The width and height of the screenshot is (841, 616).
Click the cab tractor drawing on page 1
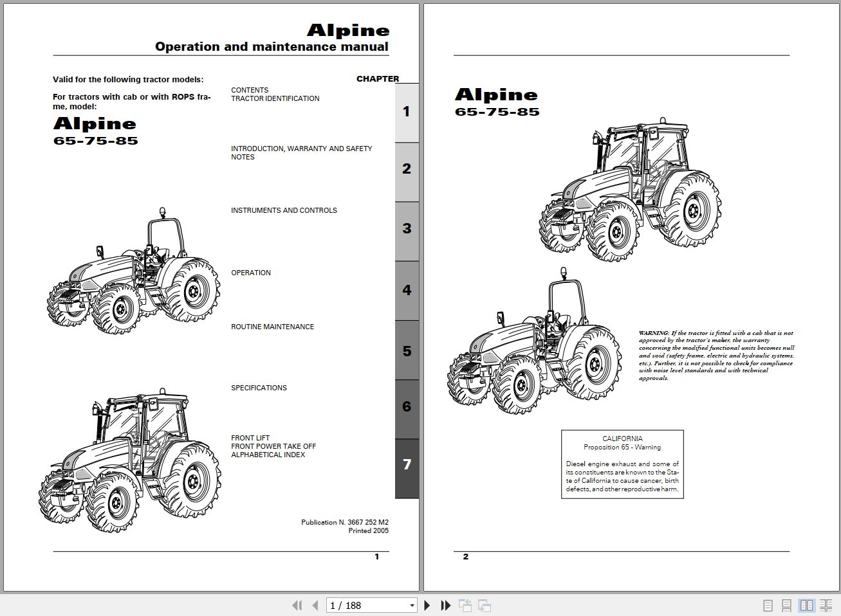point(129,460)
